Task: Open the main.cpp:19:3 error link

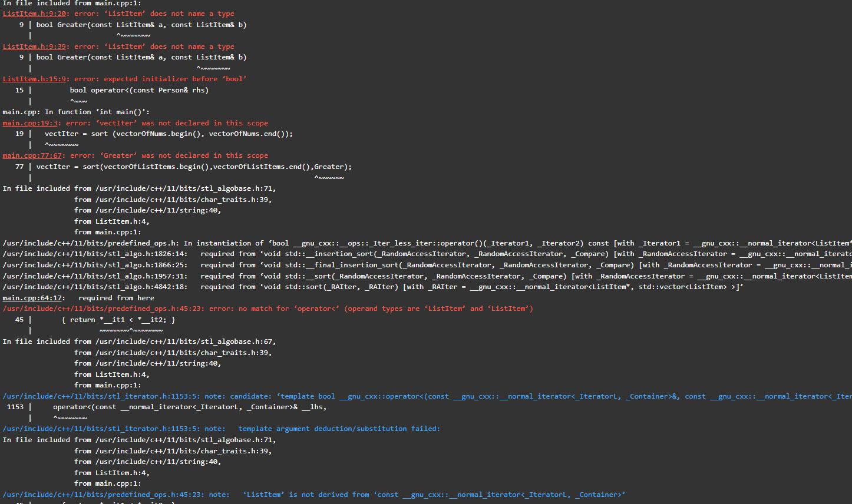Action: coord(28,122)
